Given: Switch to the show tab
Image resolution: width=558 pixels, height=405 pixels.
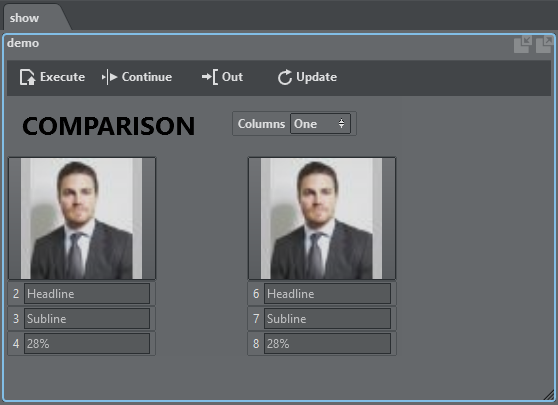Looking at the screenshot, I should (x=24, y=18).
